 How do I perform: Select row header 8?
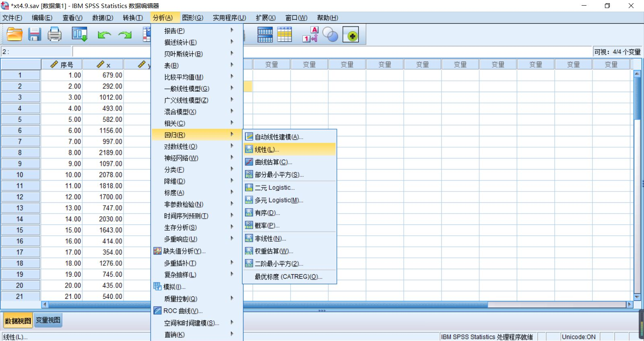coord(20,153)
